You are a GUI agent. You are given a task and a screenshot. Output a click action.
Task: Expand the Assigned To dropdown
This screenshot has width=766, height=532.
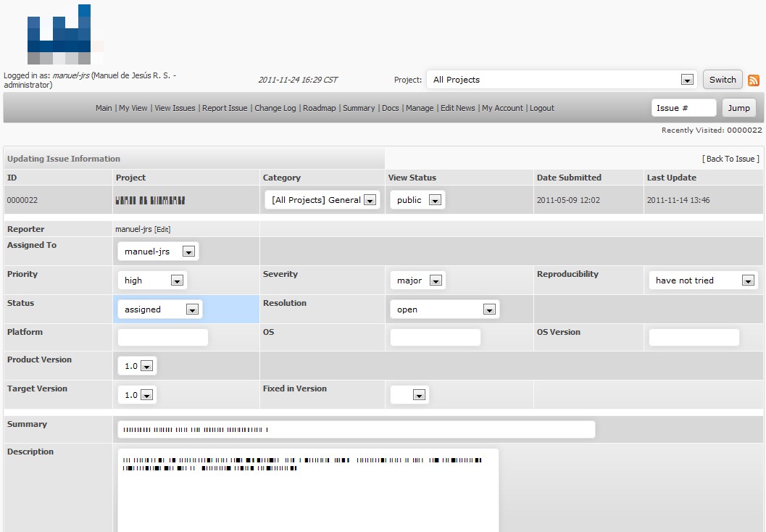[158, 252]
